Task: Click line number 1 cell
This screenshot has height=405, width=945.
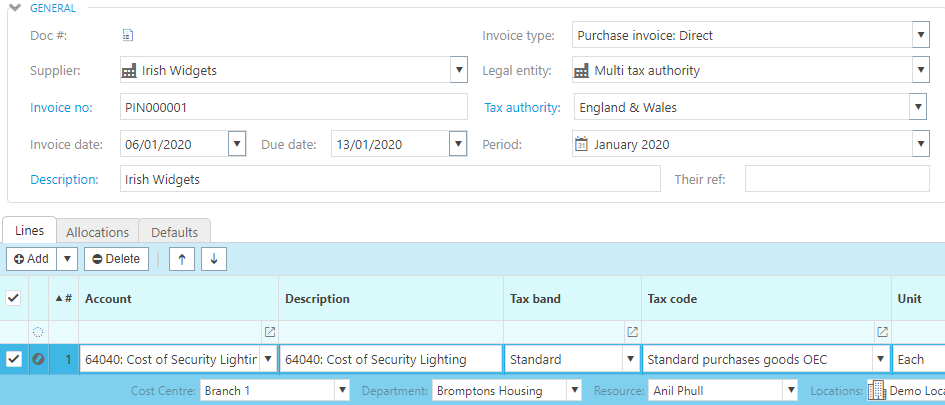Action: [x=64, y=359]
